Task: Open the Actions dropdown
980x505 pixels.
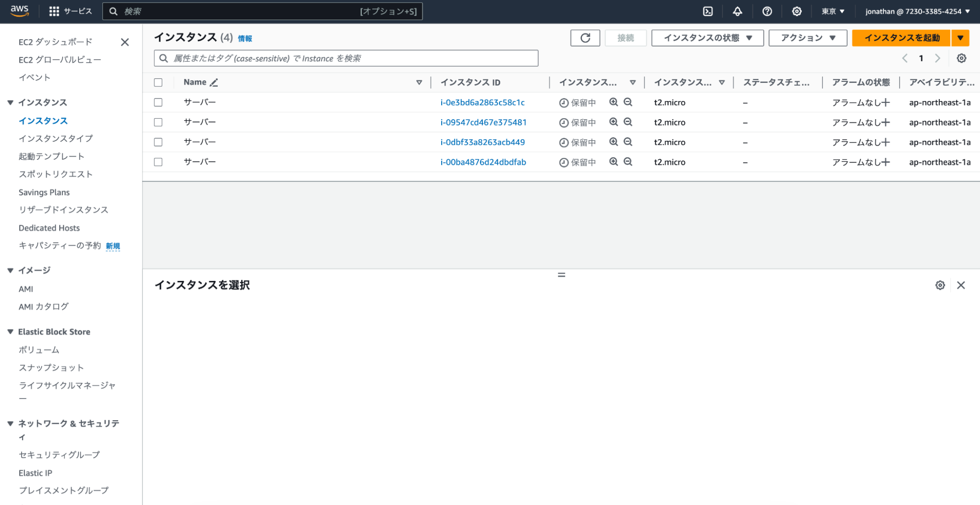Action: click(x=808, y=38)
